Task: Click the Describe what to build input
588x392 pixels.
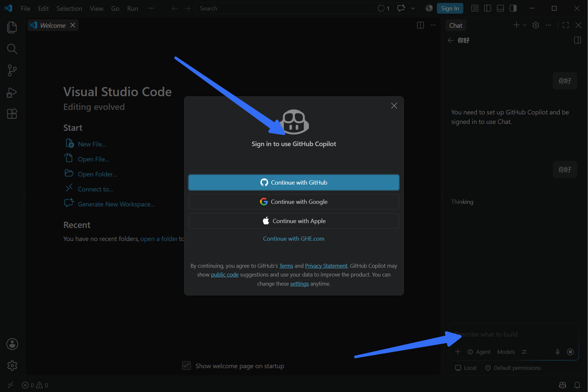Action: click(514, 334)
